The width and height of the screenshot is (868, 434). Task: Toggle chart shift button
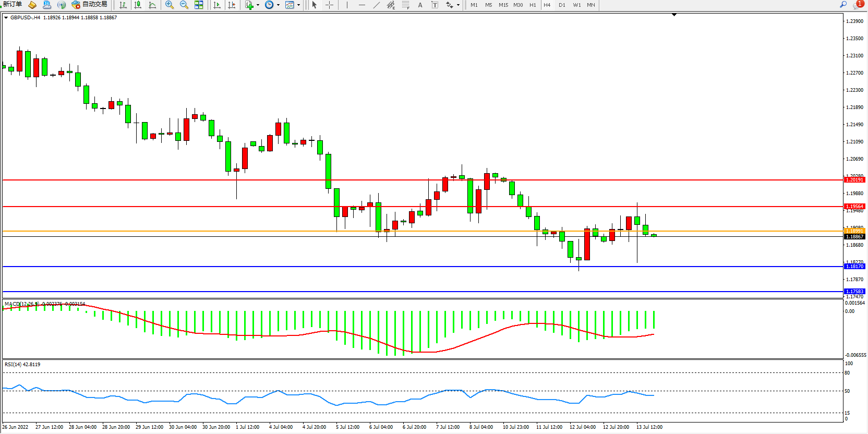pos(232,5)
